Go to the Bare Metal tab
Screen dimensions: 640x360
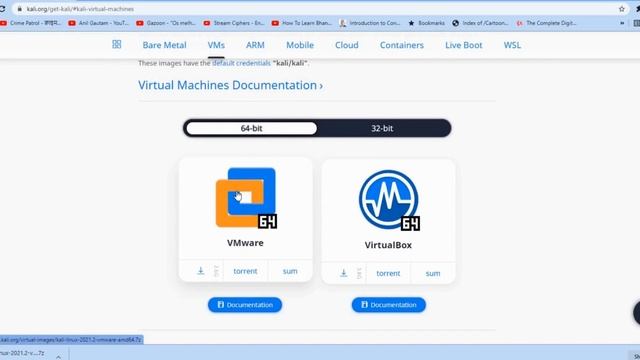[x=164, y=45]
